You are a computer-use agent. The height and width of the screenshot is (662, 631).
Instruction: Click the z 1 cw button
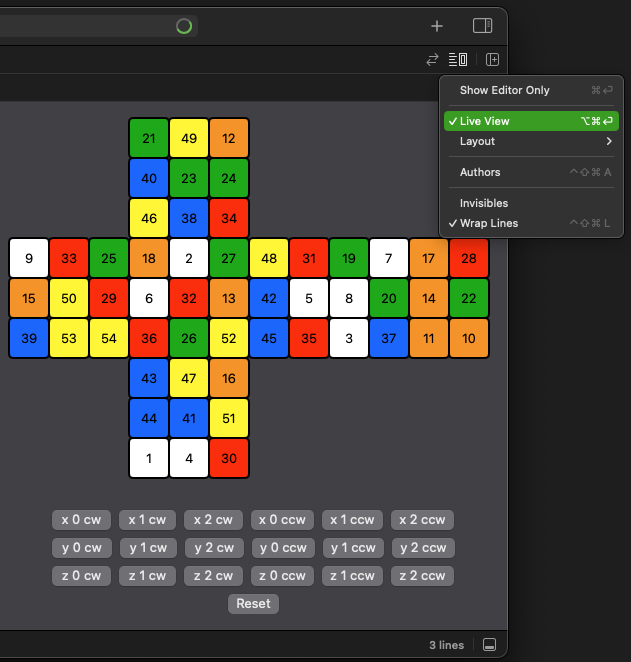point(147,576)
